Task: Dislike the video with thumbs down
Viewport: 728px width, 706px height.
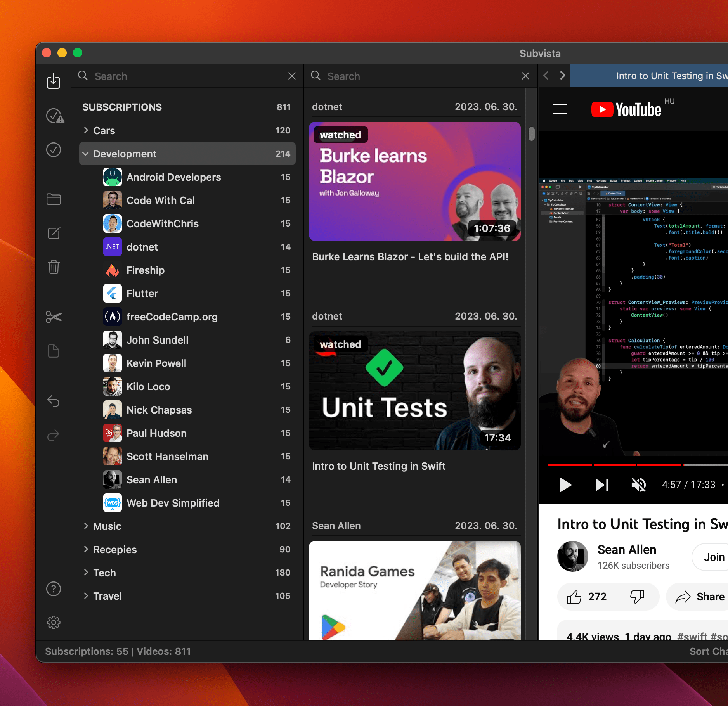Action: (637, 597)
